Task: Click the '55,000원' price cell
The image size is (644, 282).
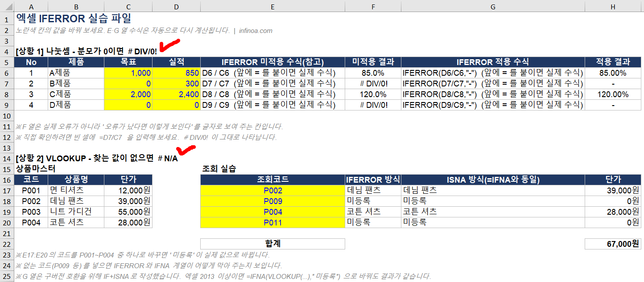Action: [x=128, y=212]
